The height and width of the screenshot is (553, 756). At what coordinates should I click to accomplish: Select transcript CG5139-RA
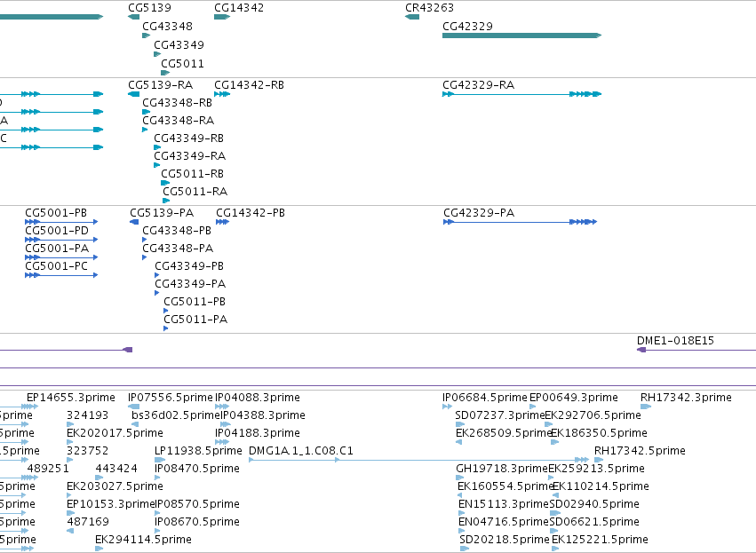click(x=133, y=94)
